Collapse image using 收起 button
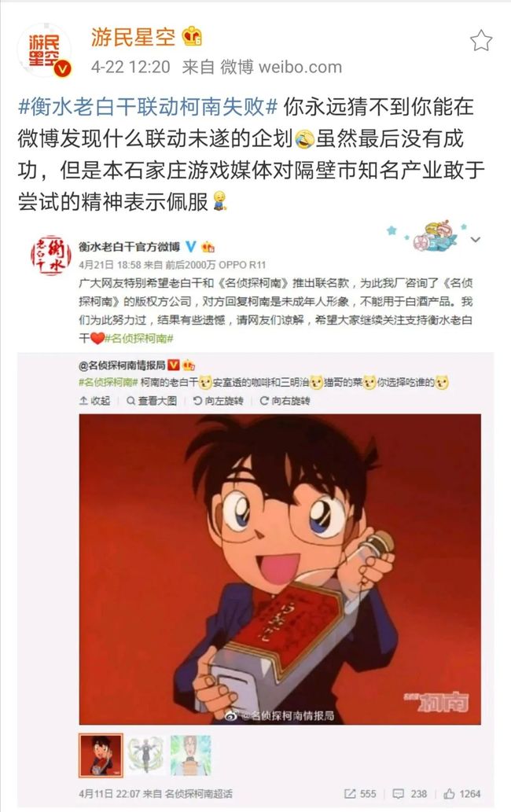This screenshot has width=511, height=812. point(94,400)
